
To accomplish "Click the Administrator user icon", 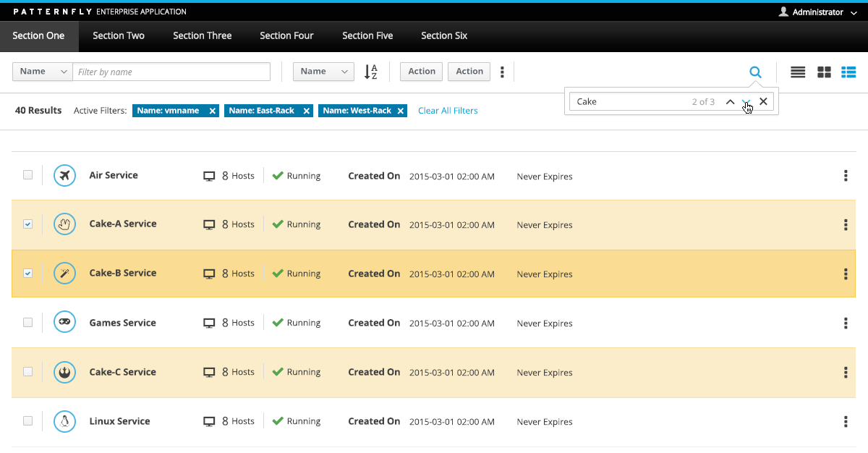I will (783, 12).
